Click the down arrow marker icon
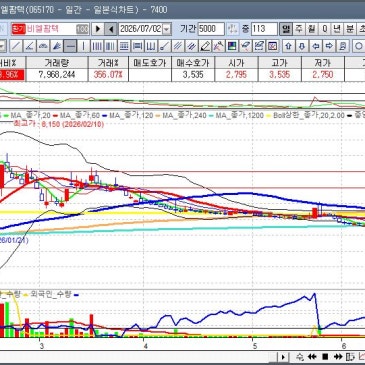The height and width of the screenshot is (365, 365). (x=302, y=46)
